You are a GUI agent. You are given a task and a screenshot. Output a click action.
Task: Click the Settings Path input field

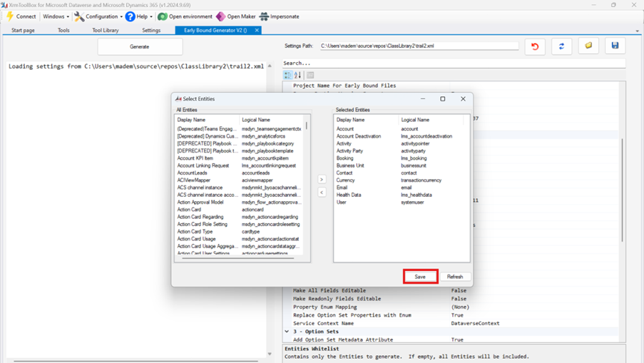419,46
